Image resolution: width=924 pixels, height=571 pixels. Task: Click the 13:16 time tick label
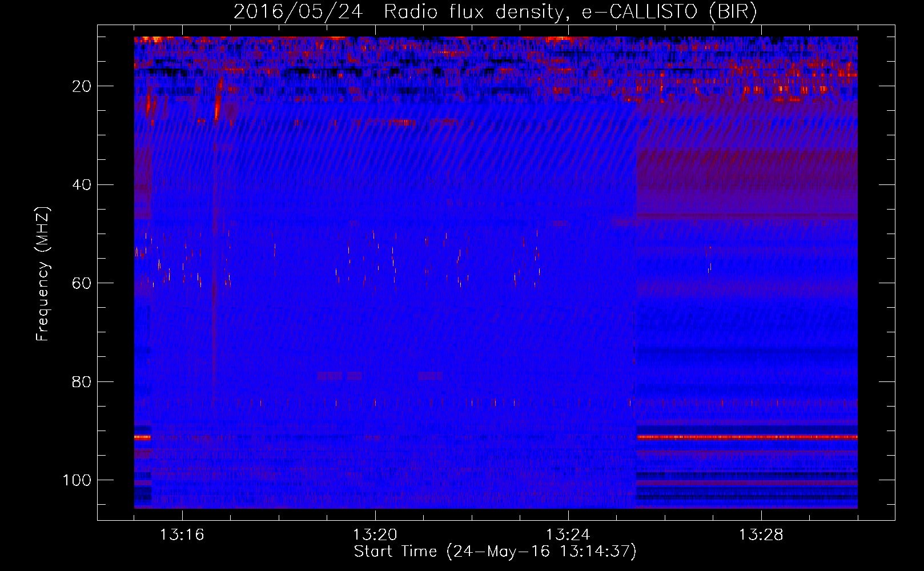[182, 535]
